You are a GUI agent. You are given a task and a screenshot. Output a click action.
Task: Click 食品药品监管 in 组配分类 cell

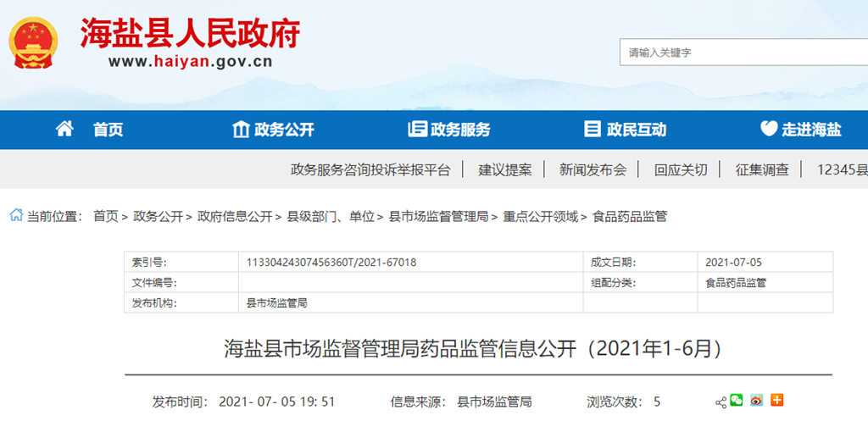tap(736, 283)
